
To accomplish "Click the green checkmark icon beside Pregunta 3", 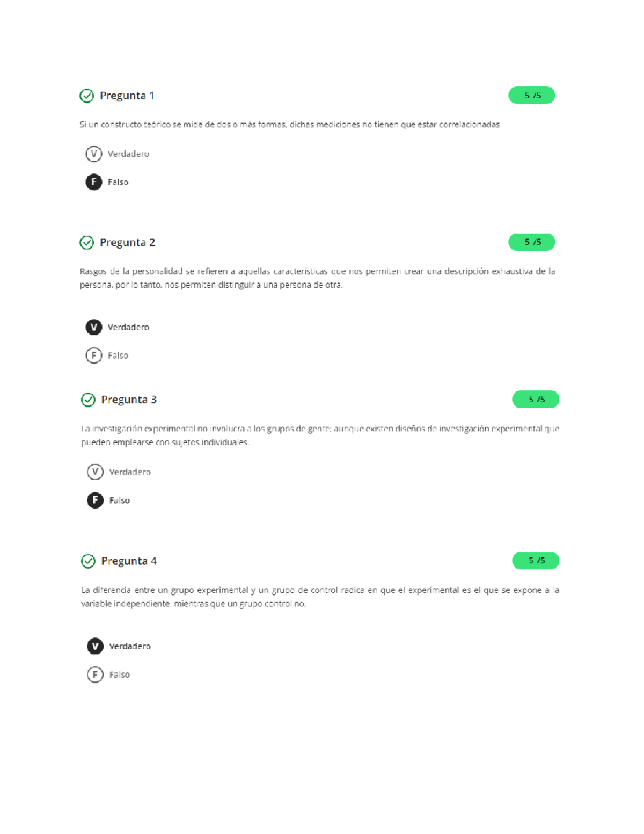I will coord(88,400).
